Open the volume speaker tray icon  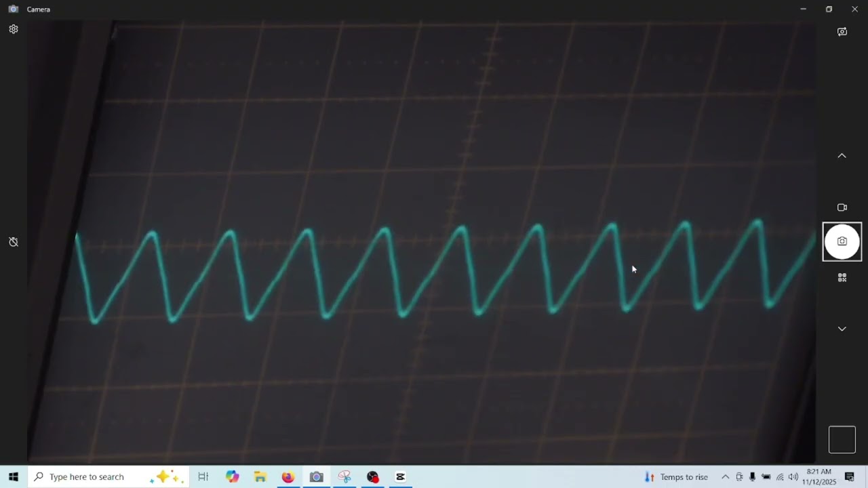tap(793, 477)
